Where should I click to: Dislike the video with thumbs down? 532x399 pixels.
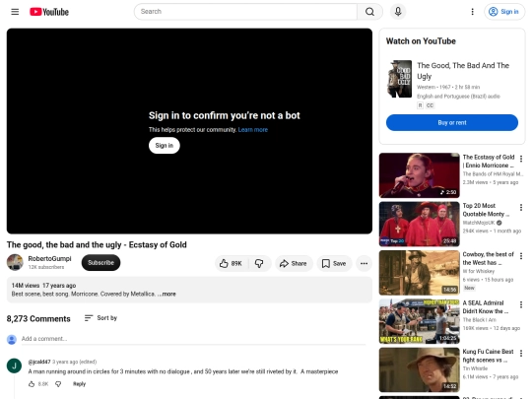[x=259, y=264]
